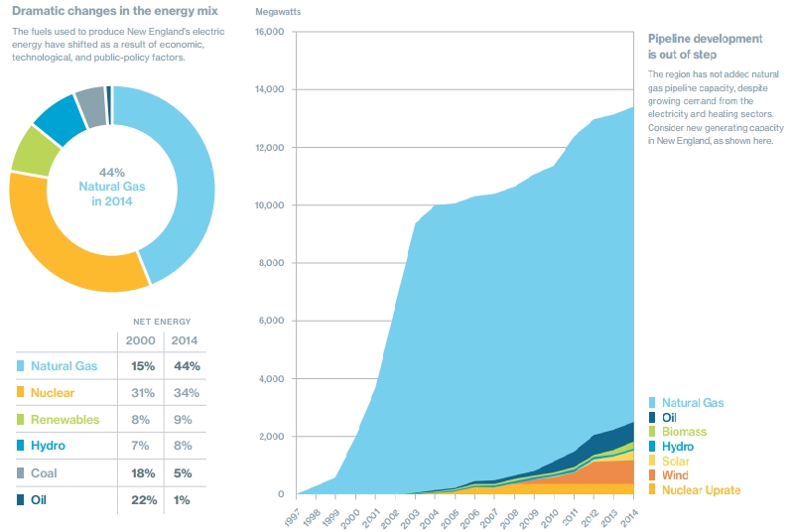Click the 44% Natural Gas table value
Screen dimensions: 790x532
pos(187,366)
